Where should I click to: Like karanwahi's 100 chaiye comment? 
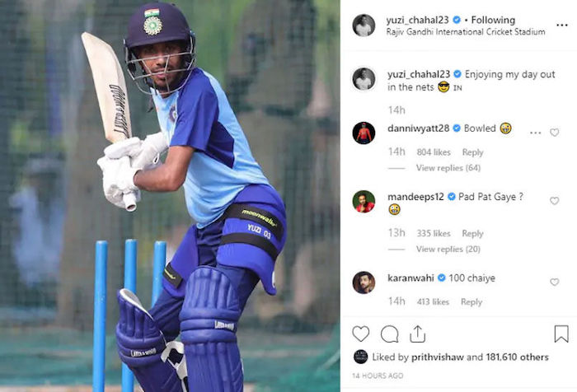pyautogui.click(x=554, y=282)
